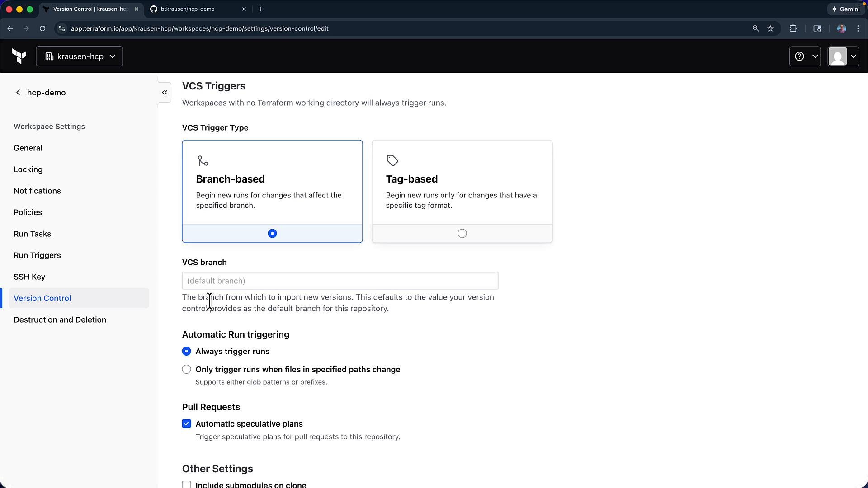The image size is (868, 488).
Task: Open SSH Key settings
Action: pyautogui.click(x=29, y=277)
